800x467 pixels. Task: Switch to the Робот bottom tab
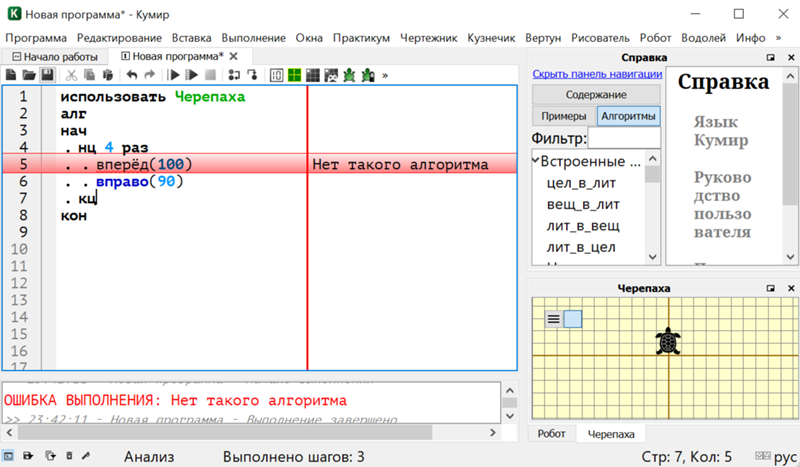click(x=552, y=434)
